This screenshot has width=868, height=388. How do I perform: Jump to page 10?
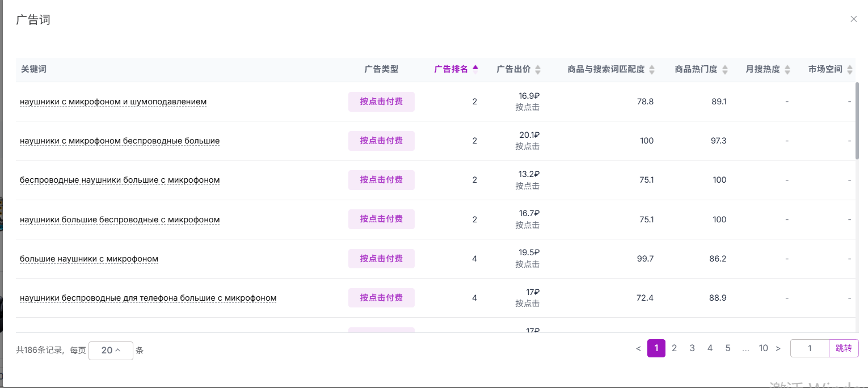pos(763,348)
